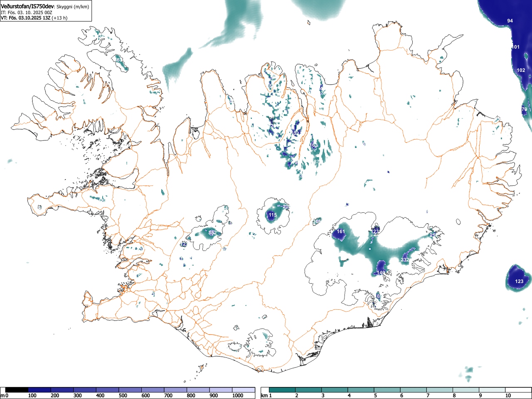This screenshot has width=532, height=399.
Task: Click the 79 visibility value
Action: coord(524,109)
